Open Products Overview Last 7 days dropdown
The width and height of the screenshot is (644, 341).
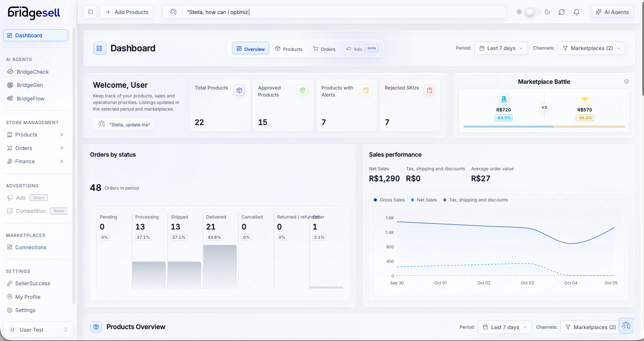tap(505, 327)
